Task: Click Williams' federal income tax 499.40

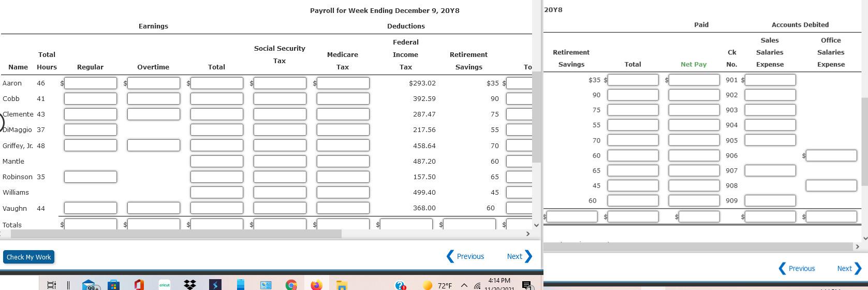Action: tap(424, 192)
